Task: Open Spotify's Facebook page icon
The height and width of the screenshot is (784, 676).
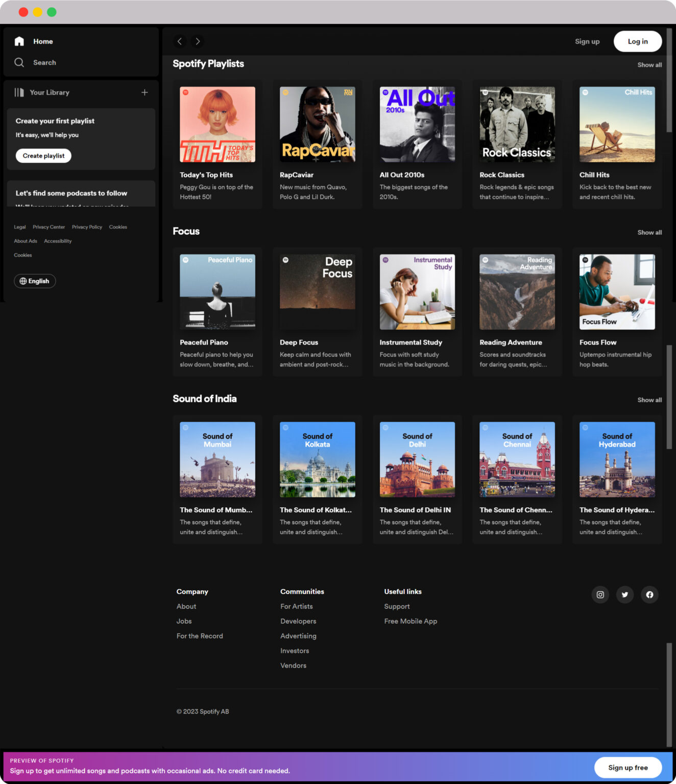Action: point(649,595)
